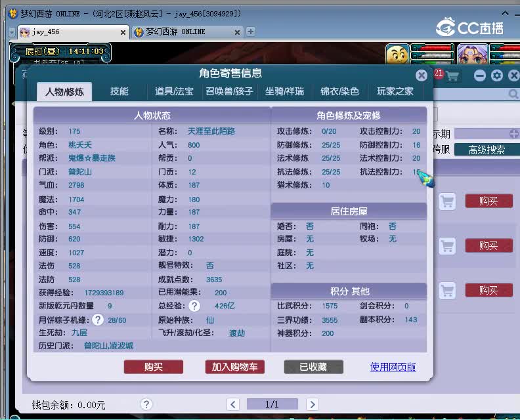
Task: Click the 居住房屋 section header
Action: 349,211
